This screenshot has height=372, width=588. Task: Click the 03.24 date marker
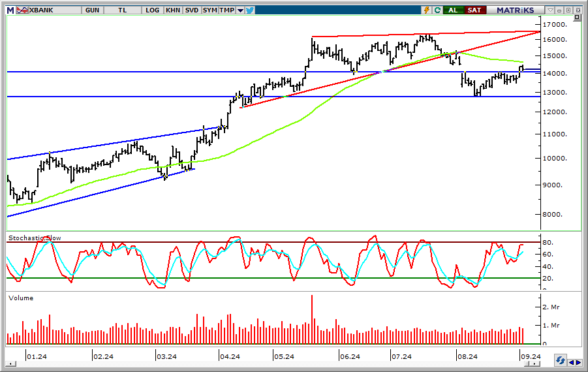coord(166,356)
